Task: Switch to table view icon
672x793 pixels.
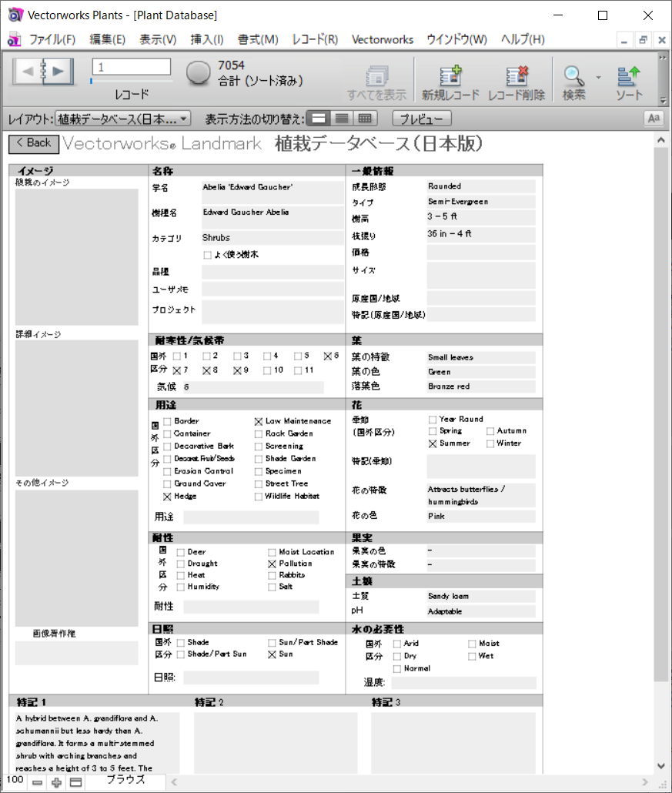Action: coord(365,119)
